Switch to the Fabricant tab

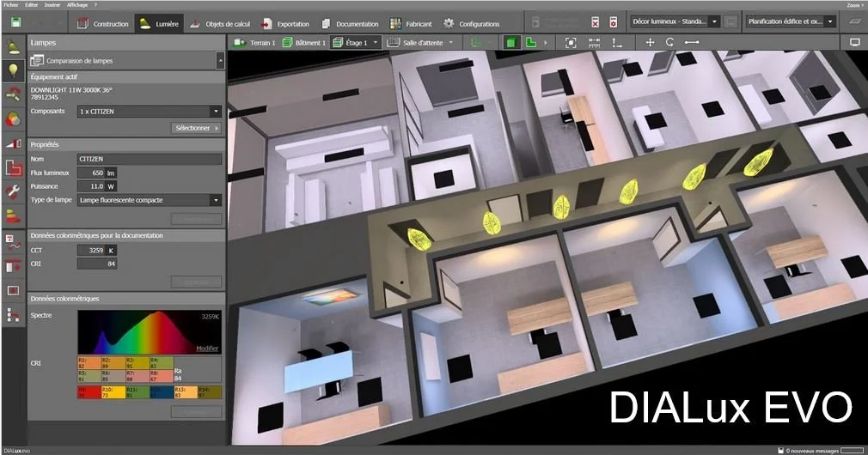coord(411,24)
